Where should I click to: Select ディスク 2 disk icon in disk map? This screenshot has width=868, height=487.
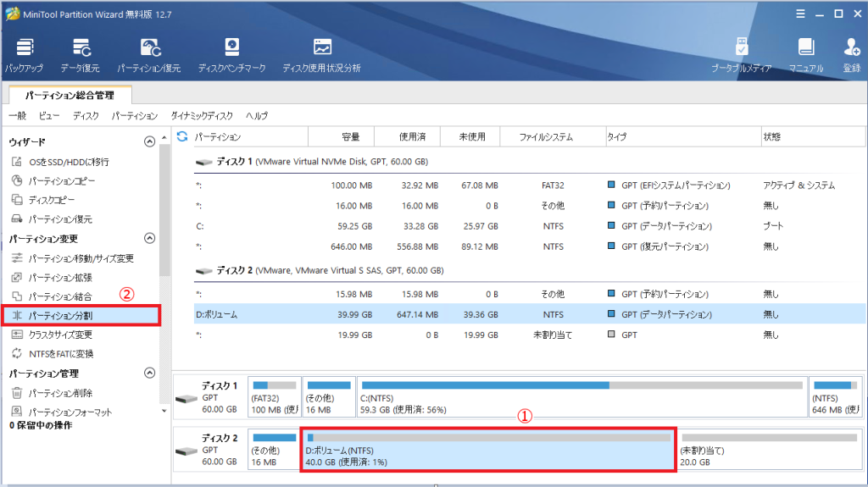pyautogui.click(x=186, y=451)
